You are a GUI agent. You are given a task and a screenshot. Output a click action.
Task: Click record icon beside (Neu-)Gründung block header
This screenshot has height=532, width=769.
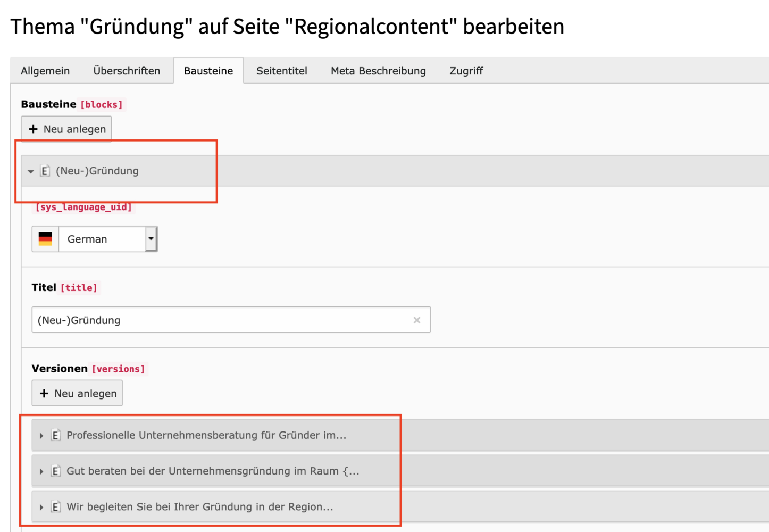(x=45, y=171)
